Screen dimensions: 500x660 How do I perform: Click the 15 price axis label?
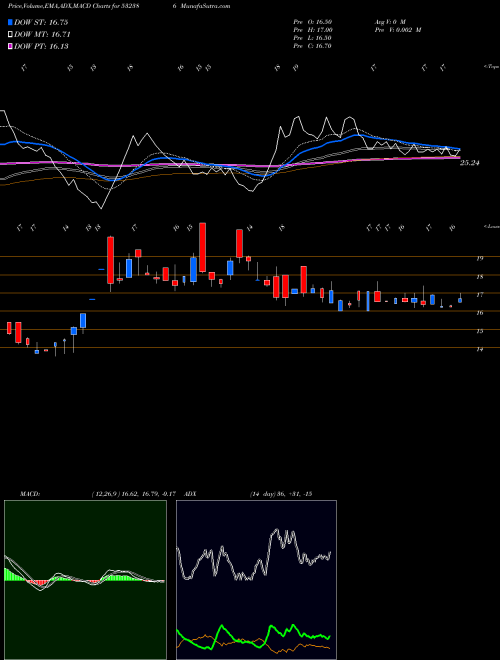(479, 331)
